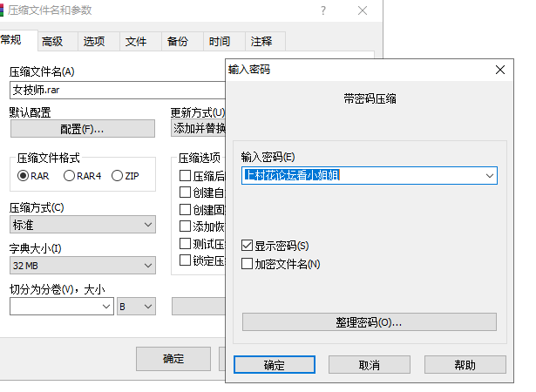Click the 帮助 button in password dialog
The height and width of the screenshot is (392, 536).
click(x=465, y=365)
